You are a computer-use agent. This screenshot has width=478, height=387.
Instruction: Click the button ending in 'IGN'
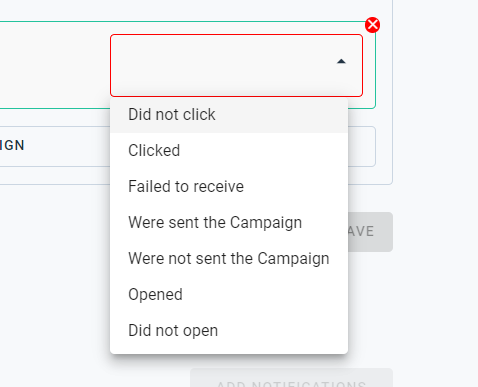(55, 146)
